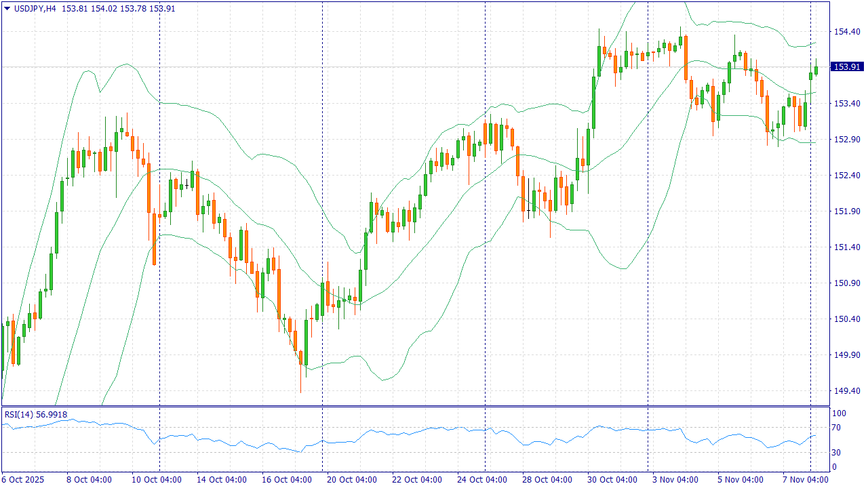Click the OHLC values in chart header

coord(119,9)
